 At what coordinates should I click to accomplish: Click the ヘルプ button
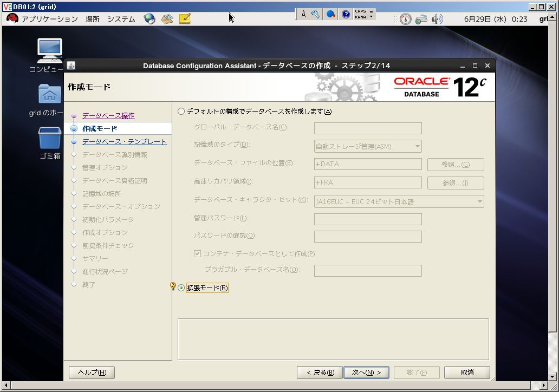coord(92,373)
